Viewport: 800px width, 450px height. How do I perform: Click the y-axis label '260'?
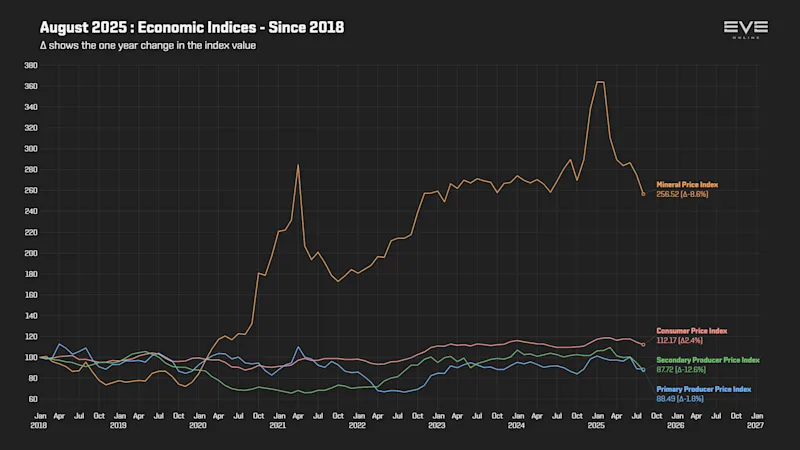pos(31,191)
